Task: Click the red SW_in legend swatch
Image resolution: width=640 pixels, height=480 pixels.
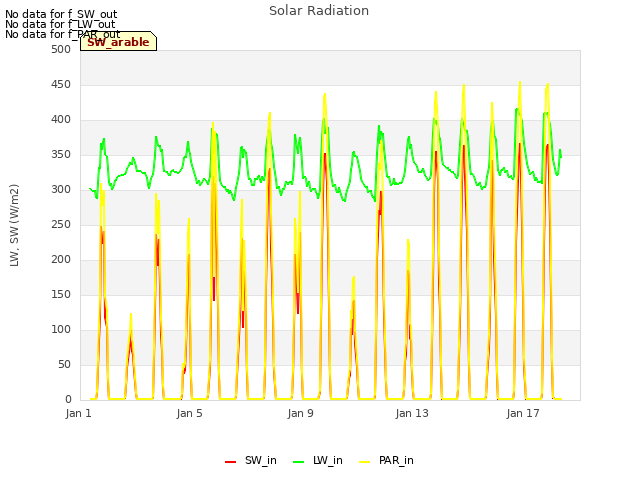Action: (231, 462)
